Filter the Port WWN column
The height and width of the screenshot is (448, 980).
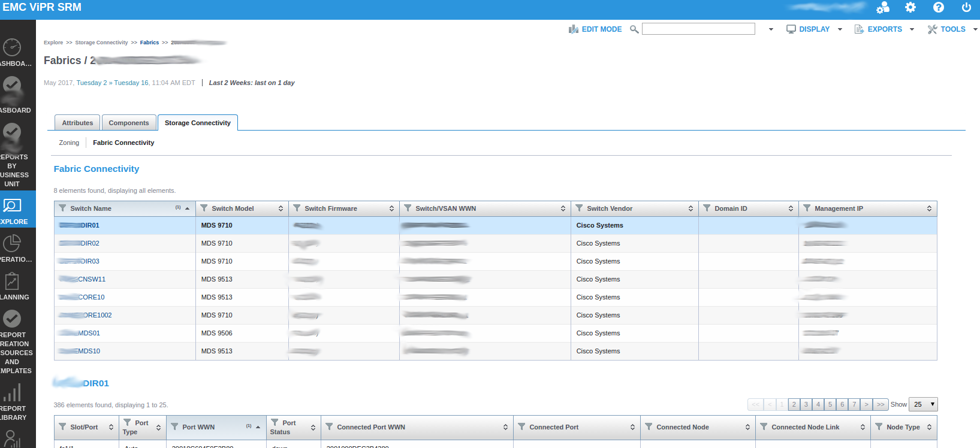[174, 426]
